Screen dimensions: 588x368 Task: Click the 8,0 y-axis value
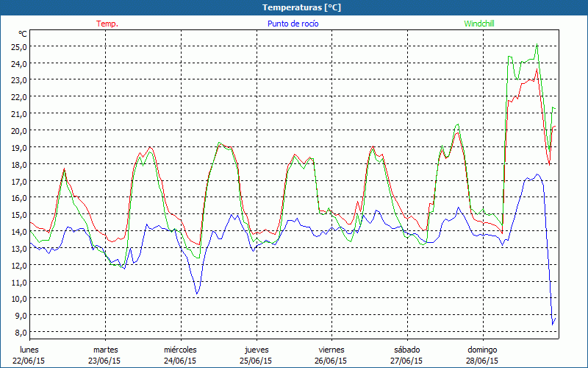[20, 332]
